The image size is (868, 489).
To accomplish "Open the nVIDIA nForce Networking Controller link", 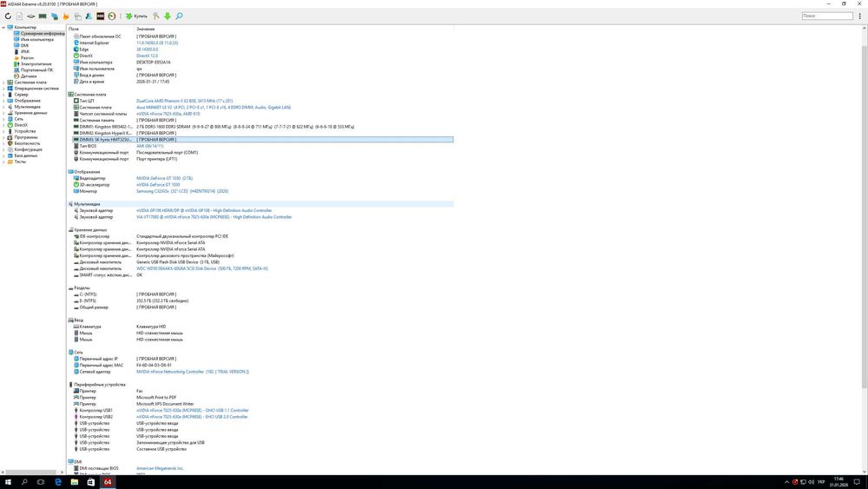I will [x=193, y=372].
